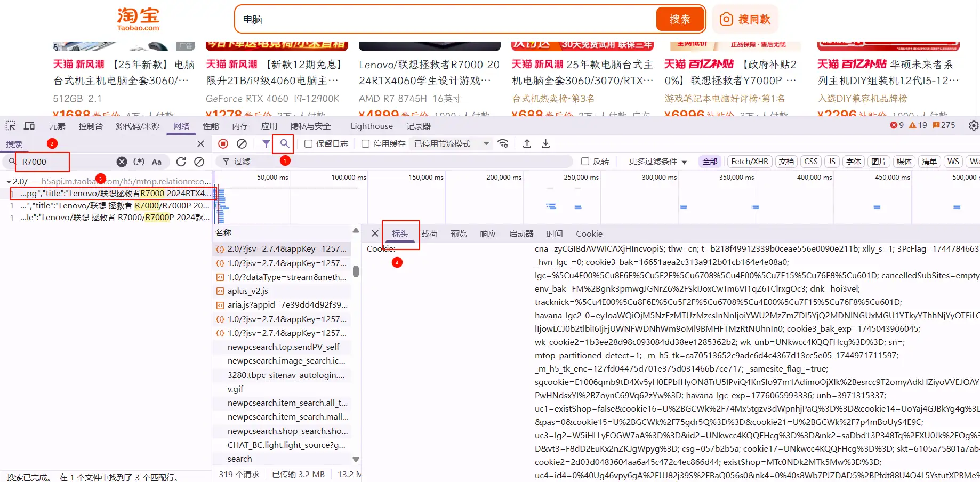
Task: Click the 搜同款 camera button
Action: pyautogui.click(x=745, y=19)
